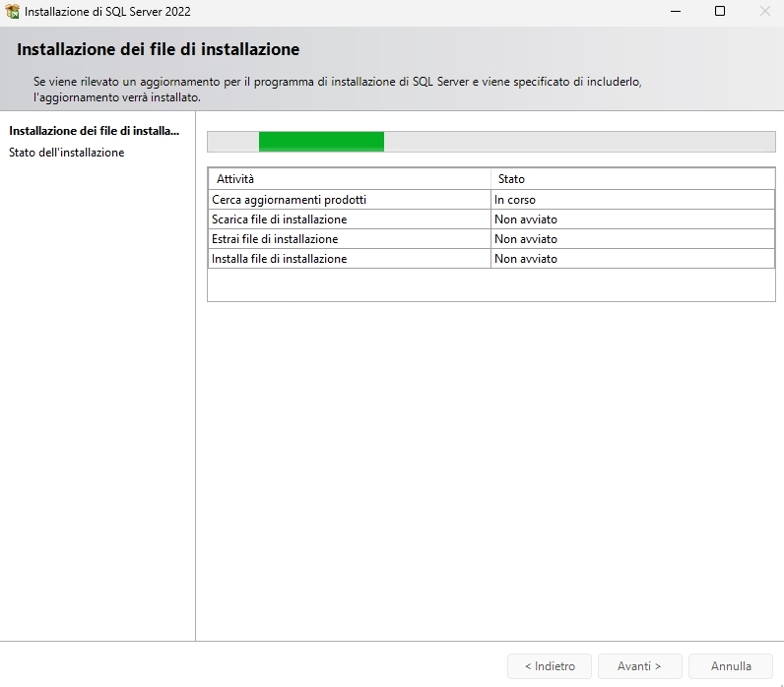Cancel setup with the 'Annulla' button
Image resolution: width=784 pixels, height=687 pixels.
[731, 666]
